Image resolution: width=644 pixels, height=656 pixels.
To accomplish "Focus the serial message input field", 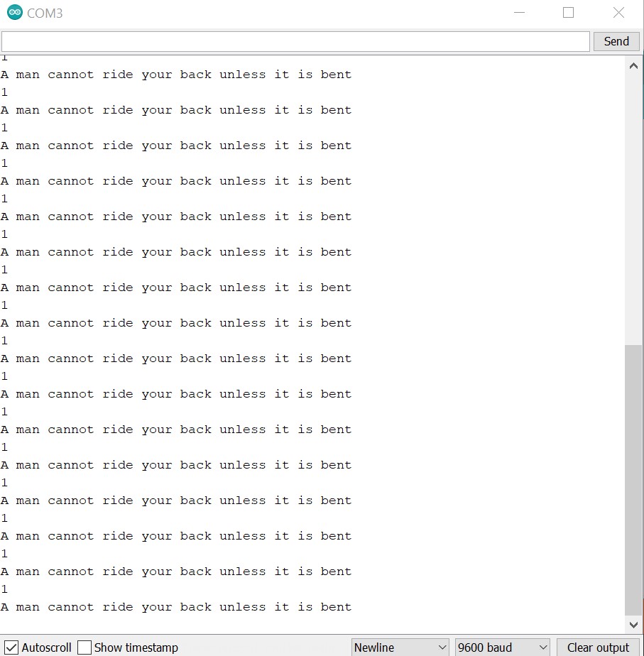I will pos(295,41).
